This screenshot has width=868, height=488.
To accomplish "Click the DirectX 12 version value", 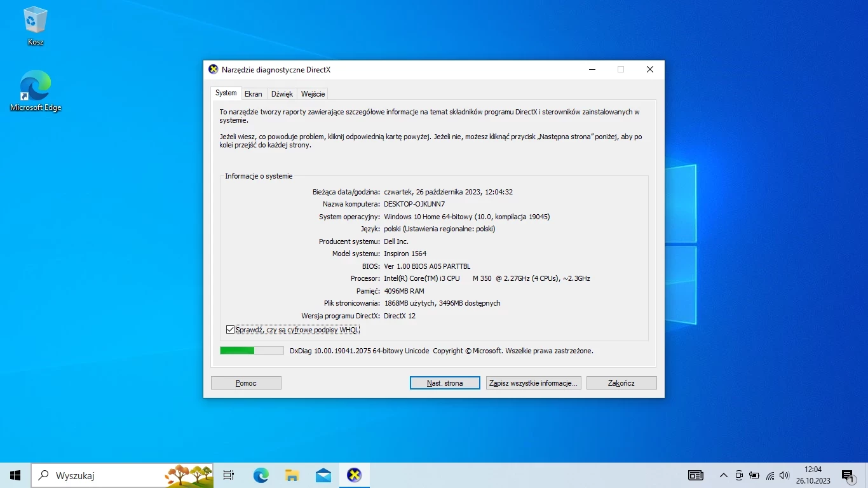I will [x=400, y=316].
